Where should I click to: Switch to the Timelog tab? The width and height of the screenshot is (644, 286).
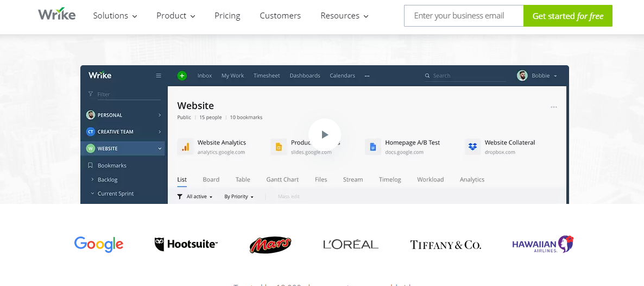pyautogui.click(x=390, y=180)
